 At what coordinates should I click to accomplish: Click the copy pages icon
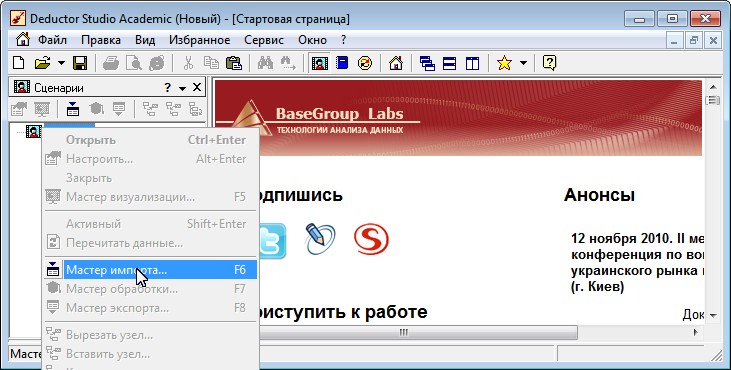(211, 63)
